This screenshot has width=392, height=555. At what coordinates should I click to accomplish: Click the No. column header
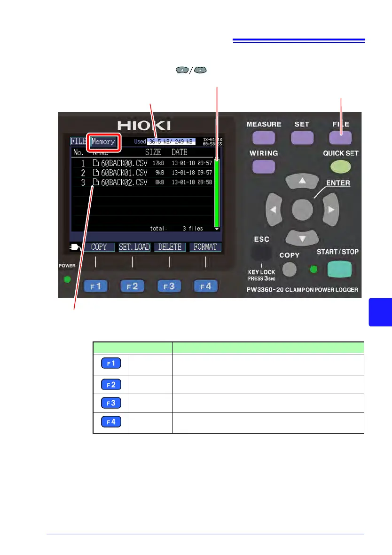coord(78,152)
